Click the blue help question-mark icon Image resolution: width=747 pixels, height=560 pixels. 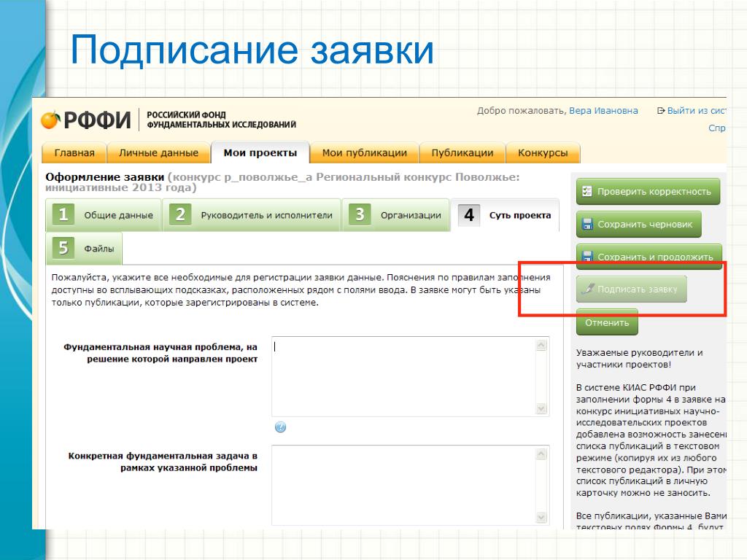tap(281, 427)
